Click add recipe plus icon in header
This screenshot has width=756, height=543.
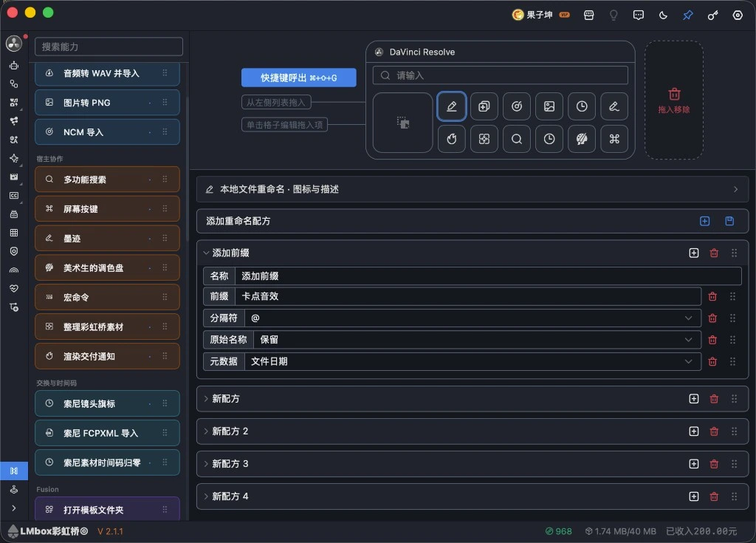tap(704, 221)
